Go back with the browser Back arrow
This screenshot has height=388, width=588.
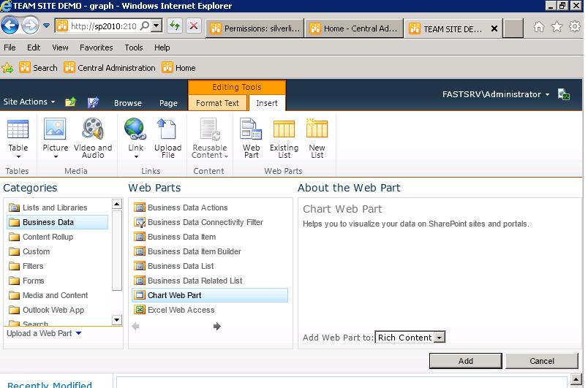(10, 26)
